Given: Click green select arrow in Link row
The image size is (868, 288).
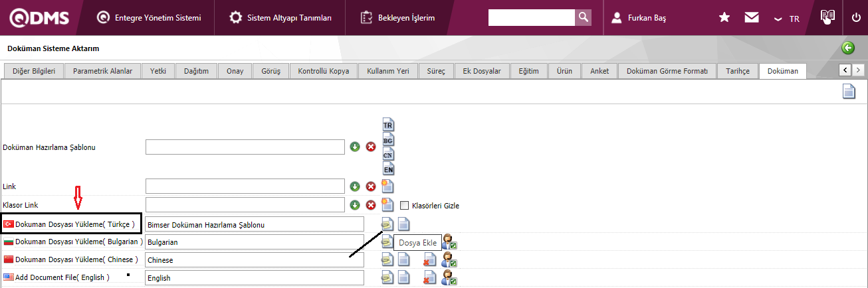Looking at the screenshot, I should pos(355,186).
